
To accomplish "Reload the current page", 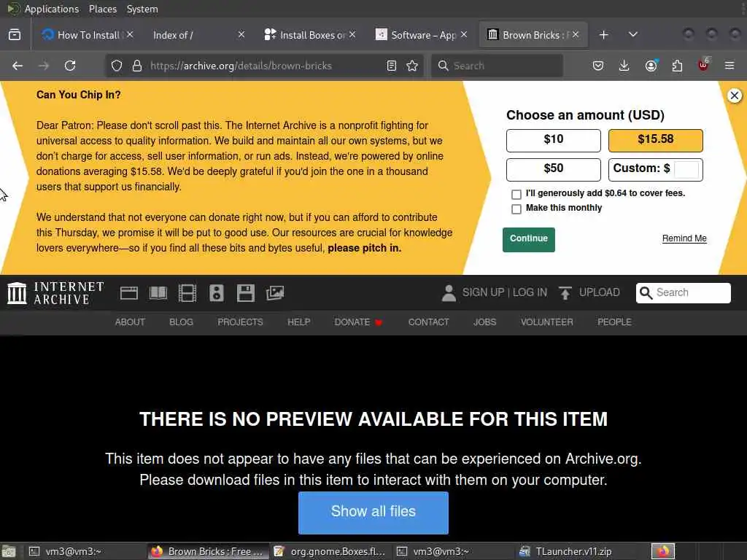I will point(70,66).
